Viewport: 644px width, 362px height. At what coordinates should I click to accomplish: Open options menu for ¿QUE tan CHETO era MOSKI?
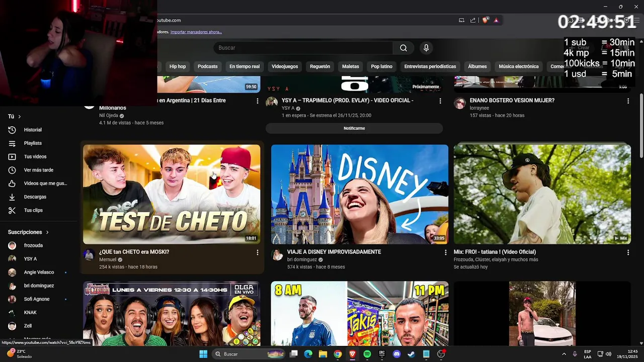pos(257,252)
